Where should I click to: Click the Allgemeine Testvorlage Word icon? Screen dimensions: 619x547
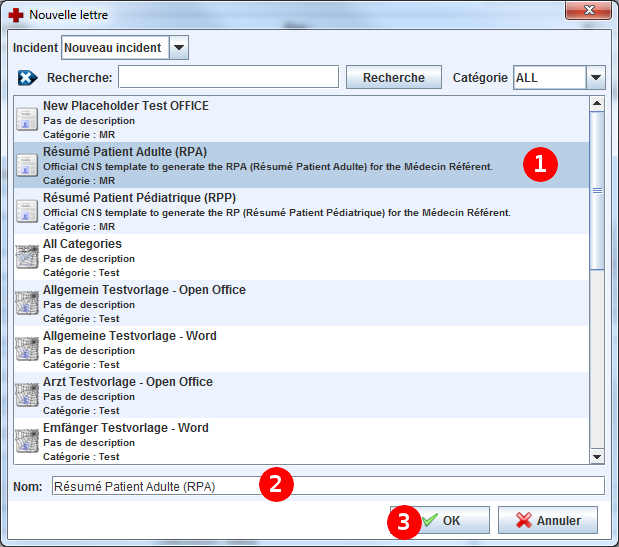[27, 350]
